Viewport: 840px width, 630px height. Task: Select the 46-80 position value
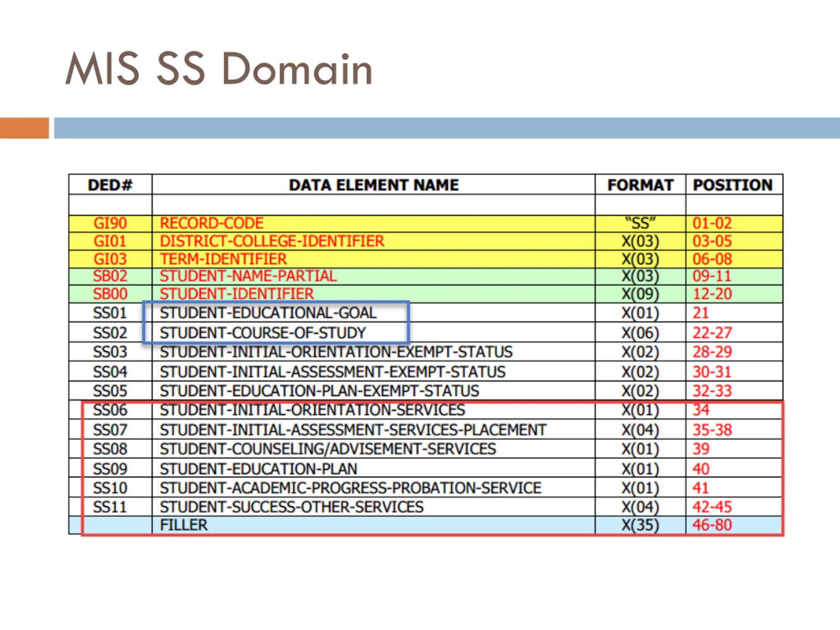[712, 525]
